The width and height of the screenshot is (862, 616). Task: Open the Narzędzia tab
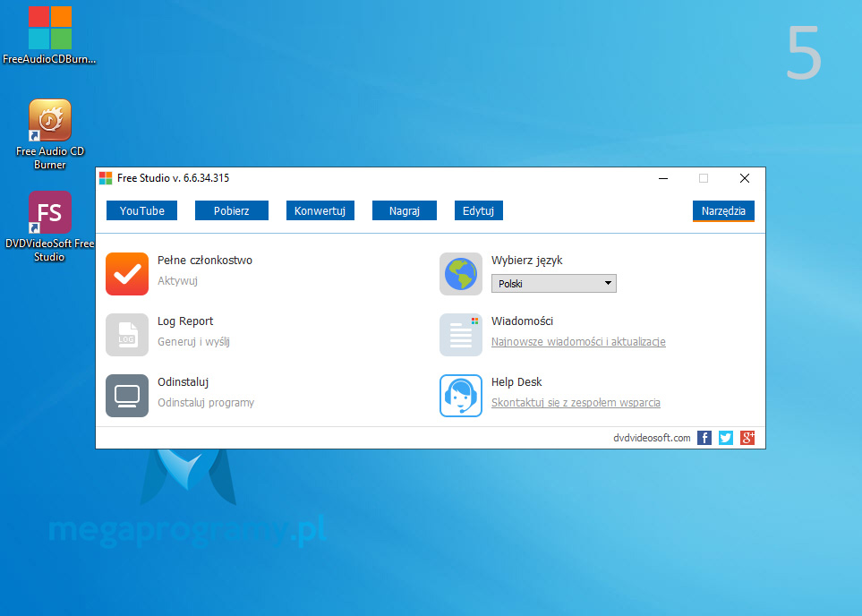pos(723,210)
